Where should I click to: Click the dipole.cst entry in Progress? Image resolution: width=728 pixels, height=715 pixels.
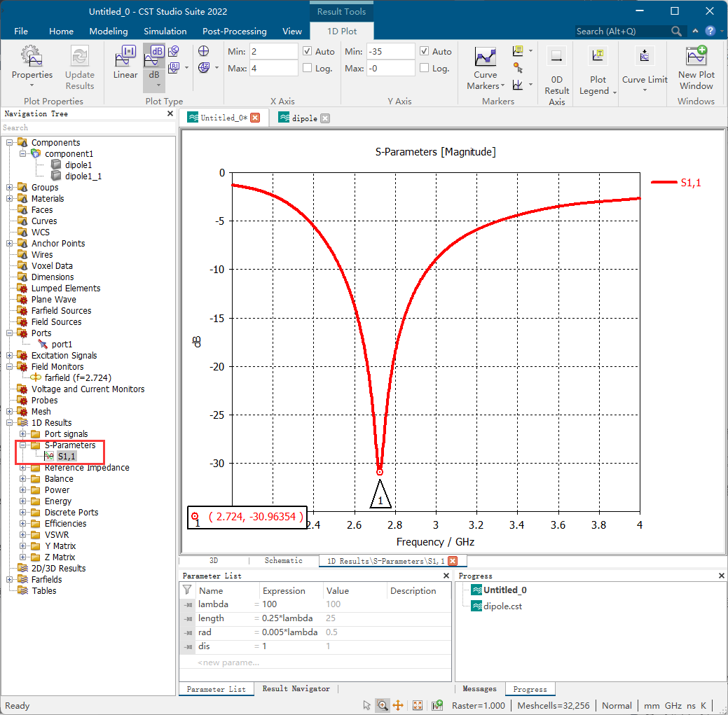click(502, 606)
